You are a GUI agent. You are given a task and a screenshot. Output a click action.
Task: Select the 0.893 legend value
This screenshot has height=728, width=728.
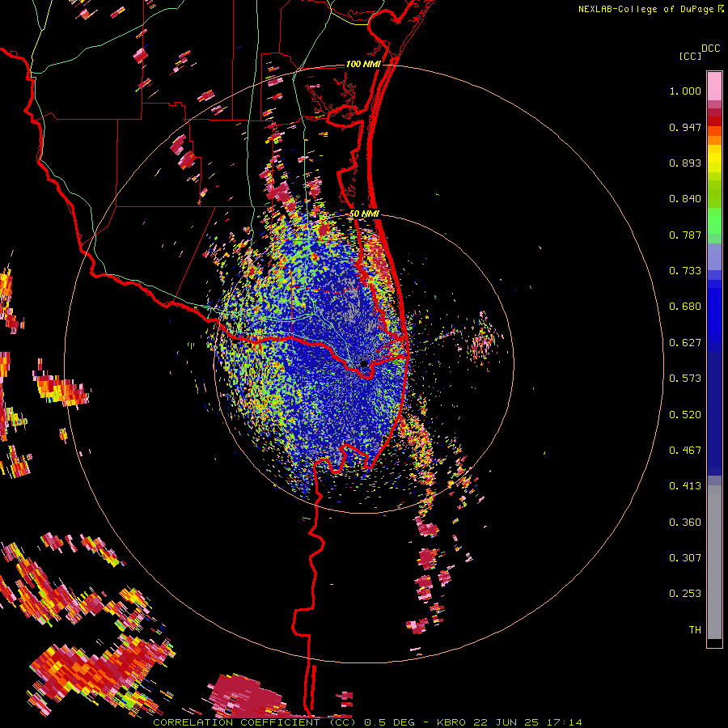(685, 163)
